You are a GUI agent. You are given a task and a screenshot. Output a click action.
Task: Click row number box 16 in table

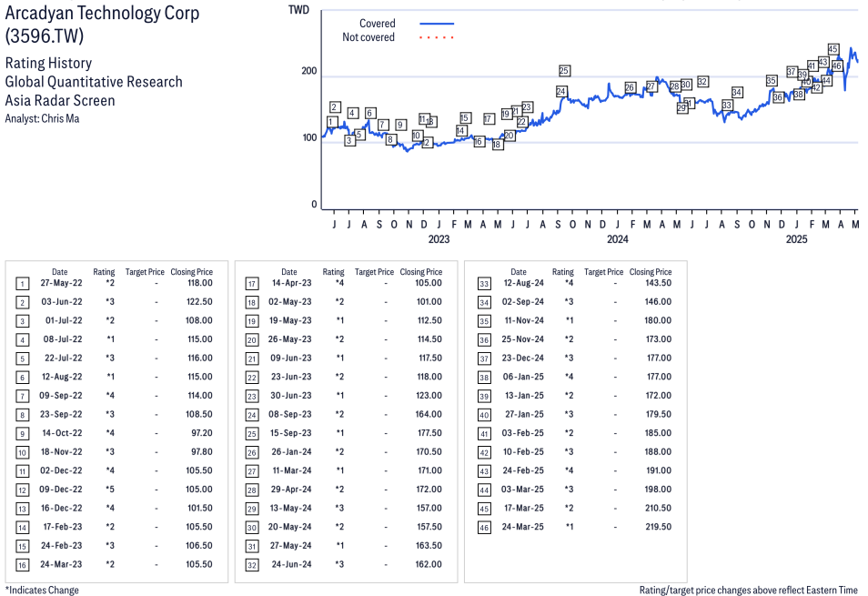point(22,565)
